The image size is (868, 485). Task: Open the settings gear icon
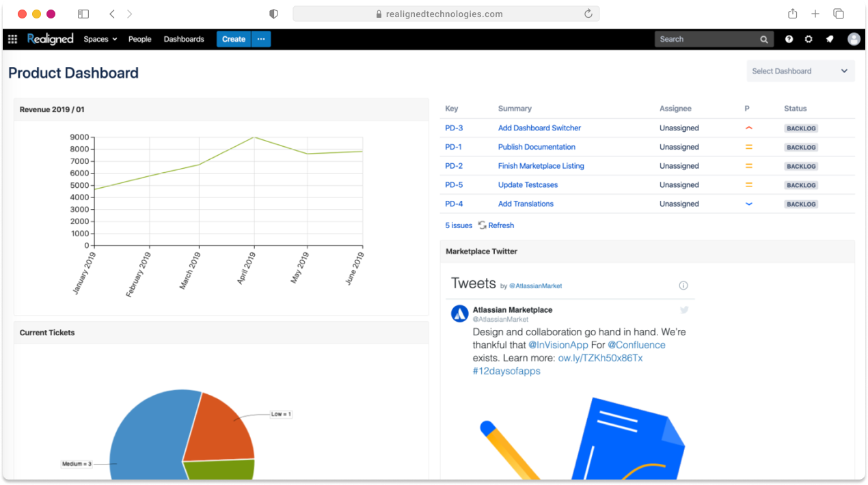click(x=809, y=39)
